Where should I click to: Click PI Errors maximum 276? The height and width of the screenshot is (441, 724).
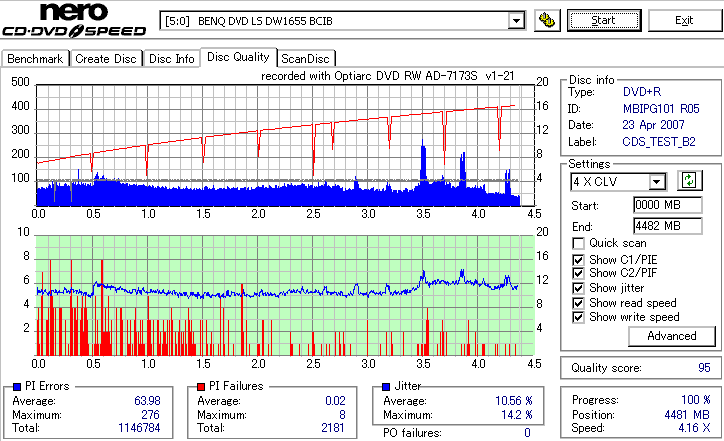click(150, 415)
